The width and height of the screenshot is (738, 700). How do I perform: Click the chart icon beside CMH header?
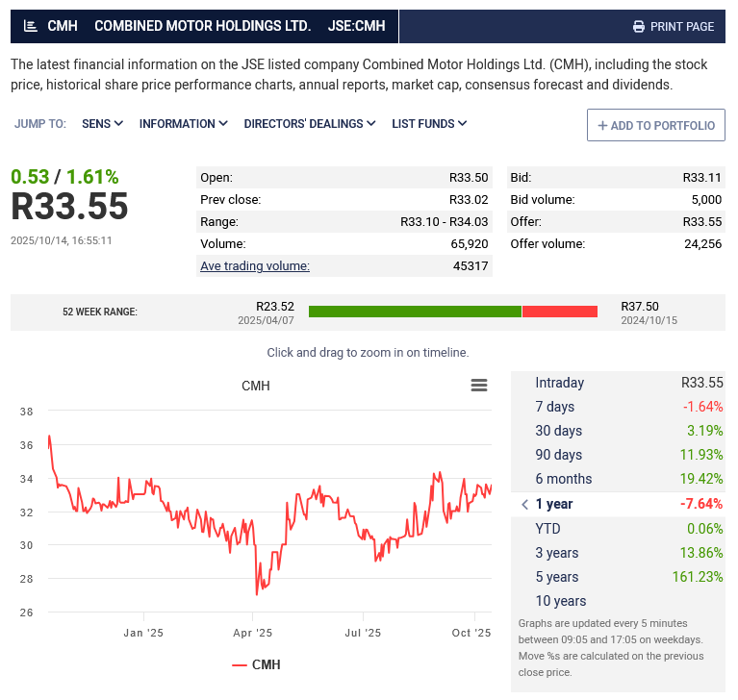click(x=31, y=26)
